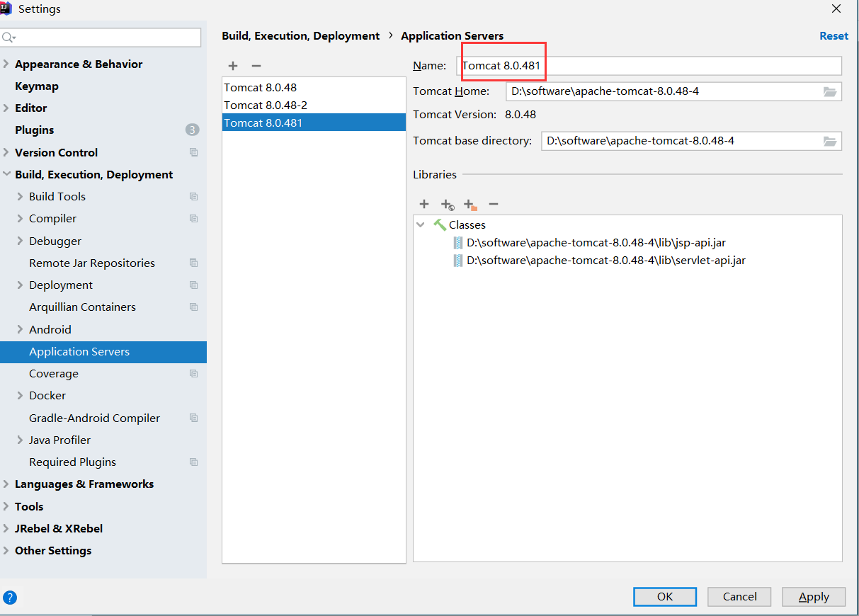This screenshot has height=616, width=859.
Task: Select the Tomcat 8.0.481 server entry
Action: [x=314, y=122]
